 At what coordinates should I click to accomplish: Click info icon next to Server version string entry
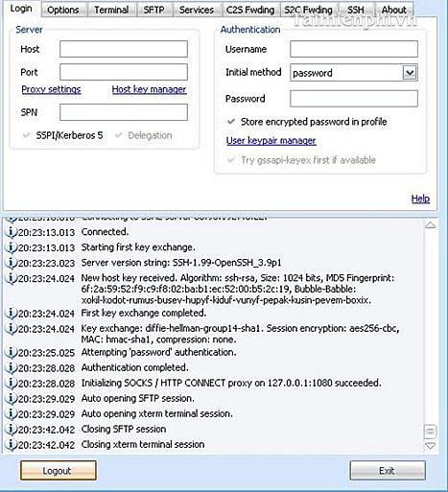(x=11, y=263)
